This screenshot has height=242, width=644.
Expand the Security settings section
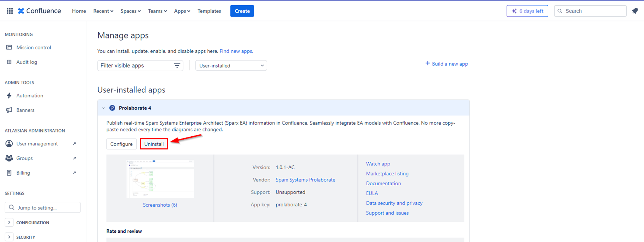pos(9,237)
